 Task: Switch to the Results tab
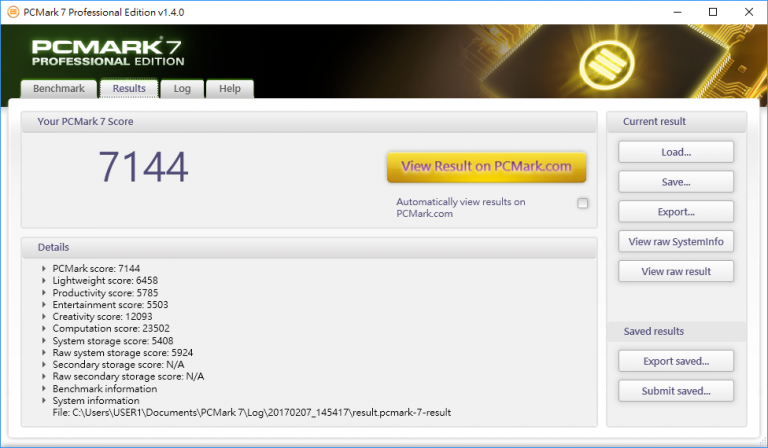[x=129, y=89]
